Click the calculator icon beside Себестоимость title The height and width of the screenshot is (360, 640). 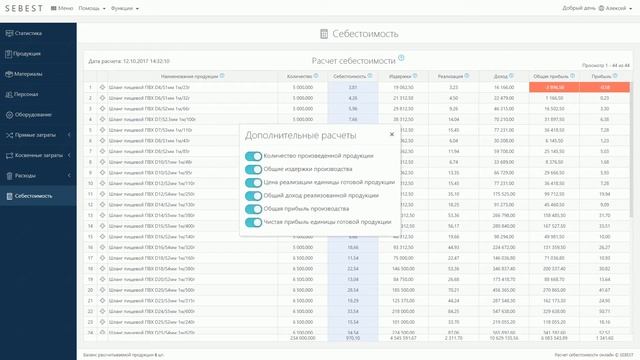pos(324,34)
